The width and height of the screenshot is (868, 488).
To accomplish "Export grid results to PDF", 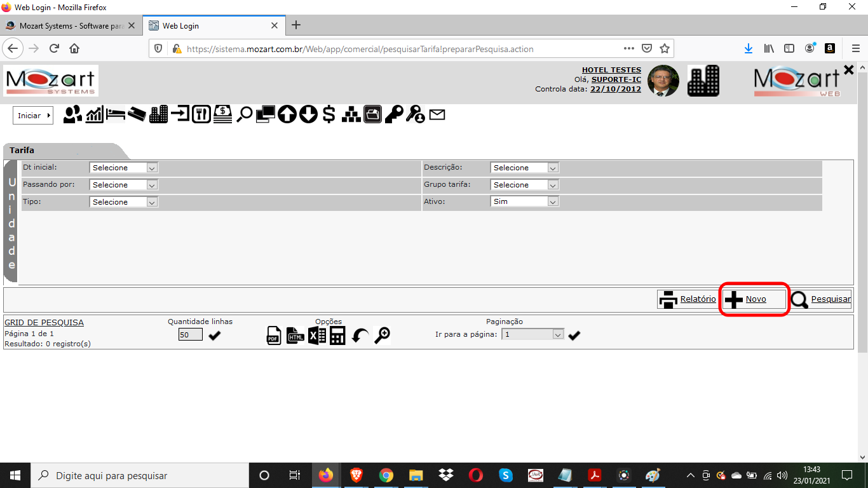I will pyautogui.click(x=273, y=335).
